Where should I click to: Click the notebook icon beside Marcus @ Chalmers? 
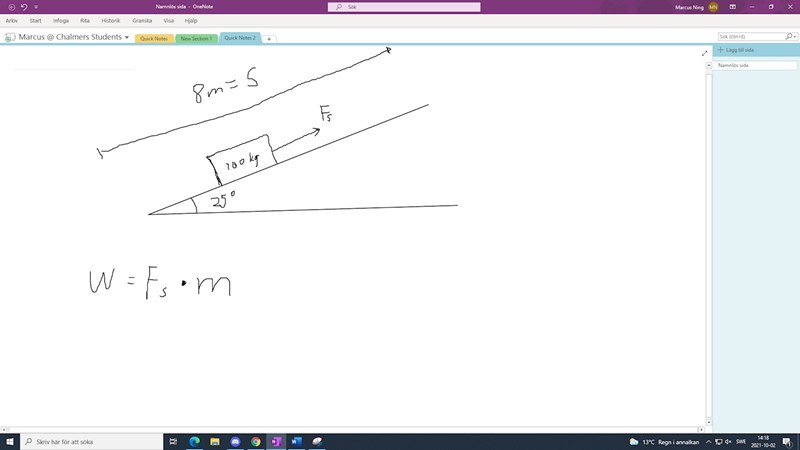click(10, 37)
